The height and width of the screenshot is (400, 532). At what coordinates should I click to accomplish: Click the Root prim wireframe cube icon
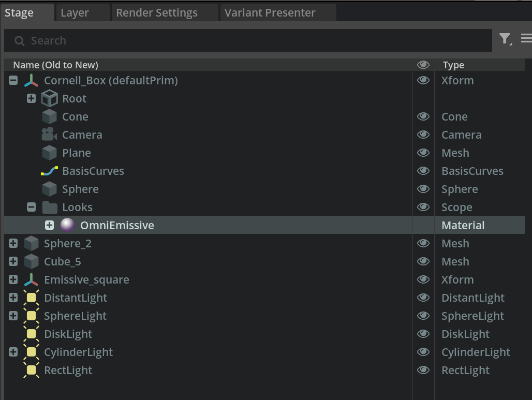49,98
